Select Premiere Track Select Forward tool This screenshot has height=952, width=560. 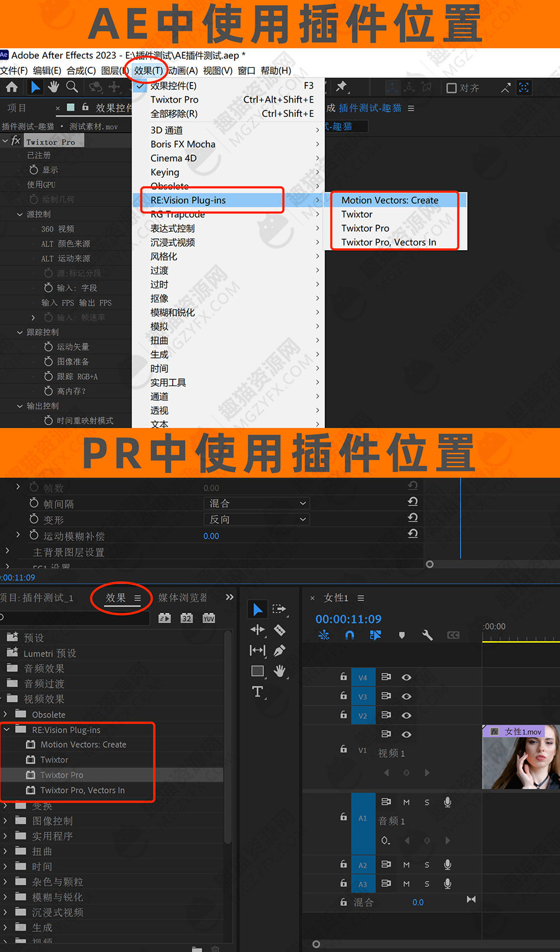(279, 609)
